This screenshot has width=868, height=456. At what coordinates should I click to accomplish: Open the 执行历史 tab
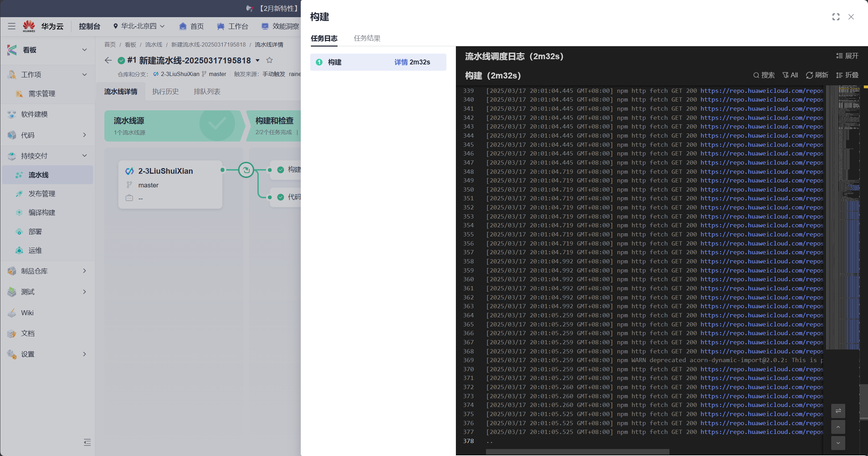coord(165,92)
